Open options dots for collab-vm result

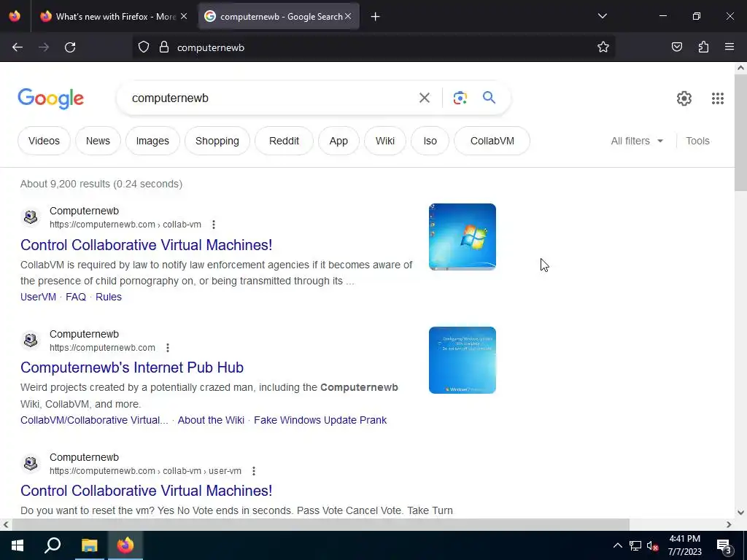214,225
